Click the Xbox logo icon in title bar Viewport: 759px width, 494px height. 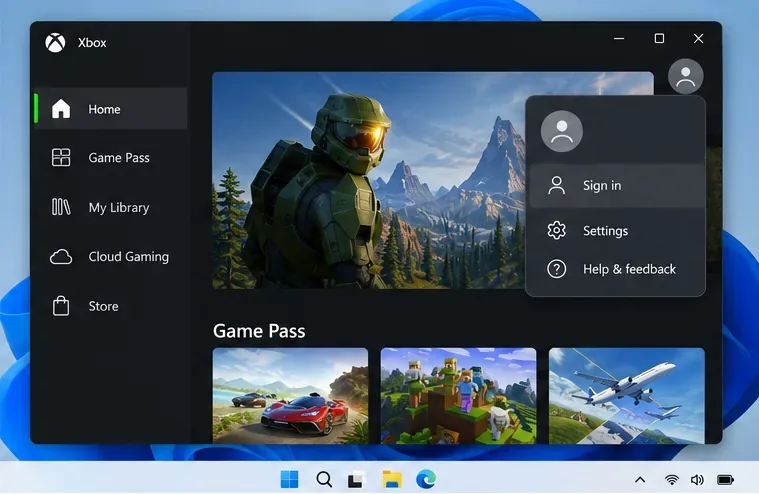coord(55,43)
